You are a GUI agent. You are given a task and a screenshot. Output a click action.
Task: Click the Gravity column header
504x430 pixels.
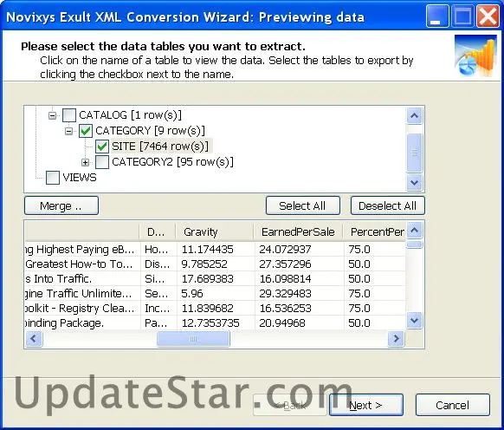coord(215,231)
